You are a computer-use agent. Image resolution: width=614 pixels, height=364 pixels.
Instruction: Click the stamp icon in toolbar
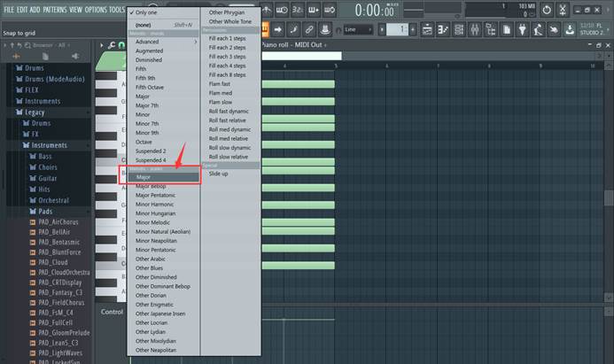(x=324, y=29)
